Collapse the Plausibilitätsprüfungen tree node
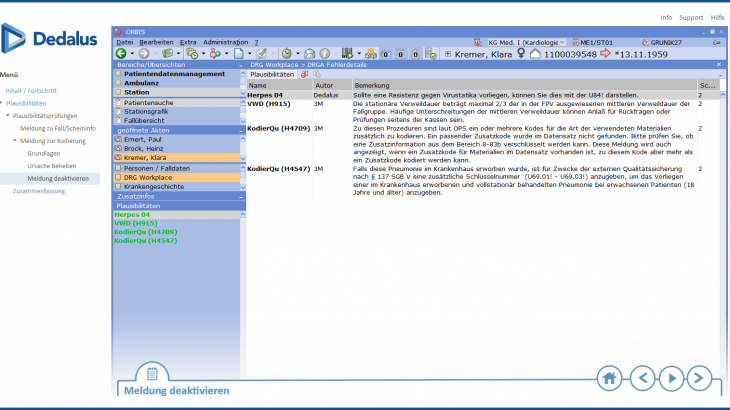The height and width of the screenshot is (410, 730). click(x=9, y=116)
